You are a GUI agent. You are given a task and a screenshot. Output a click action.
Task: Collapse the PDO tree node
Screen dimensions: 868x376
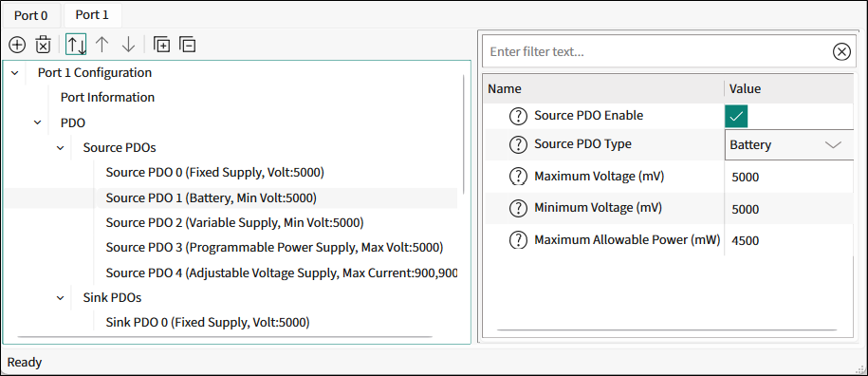coord(38,122)
